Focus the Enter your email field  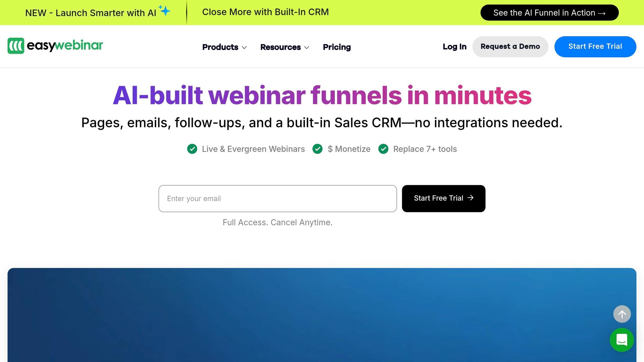pos(278,198)
